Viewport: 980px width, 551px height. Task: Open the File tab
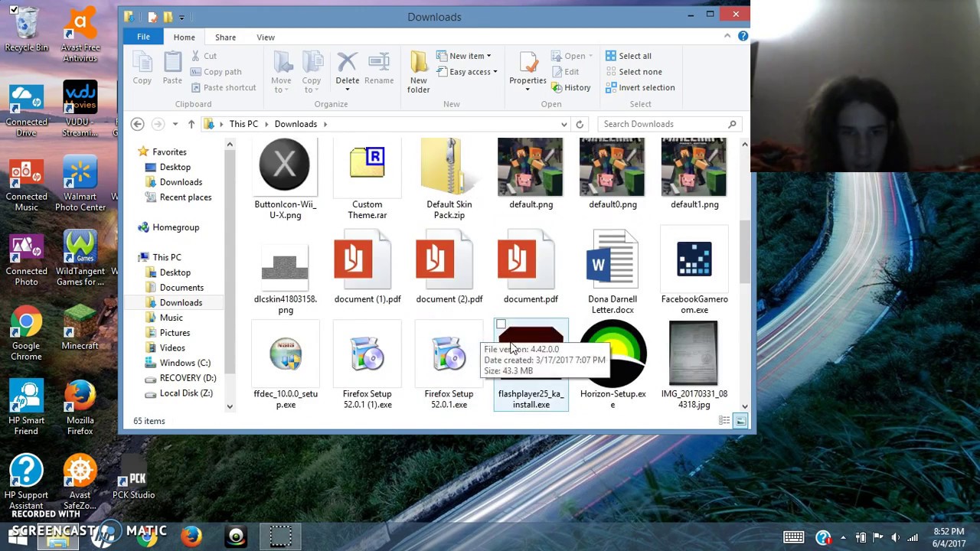pos(143,37)
